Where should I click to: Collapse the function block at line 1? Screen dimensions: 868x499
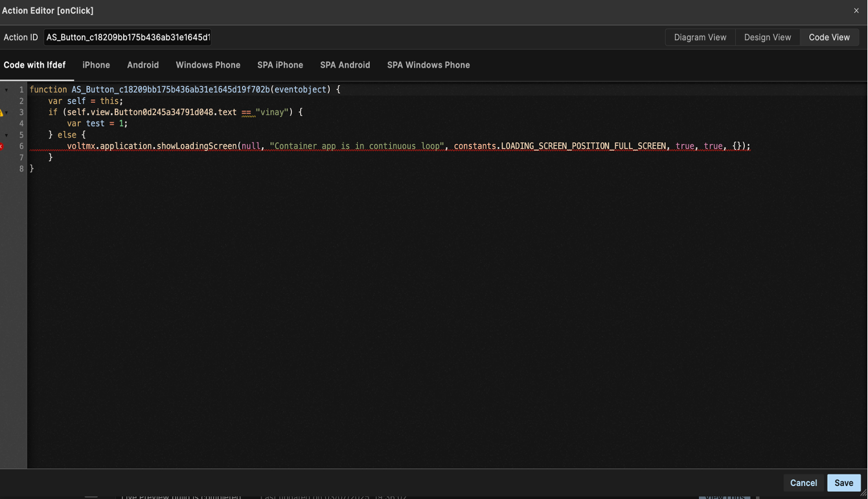6,90
